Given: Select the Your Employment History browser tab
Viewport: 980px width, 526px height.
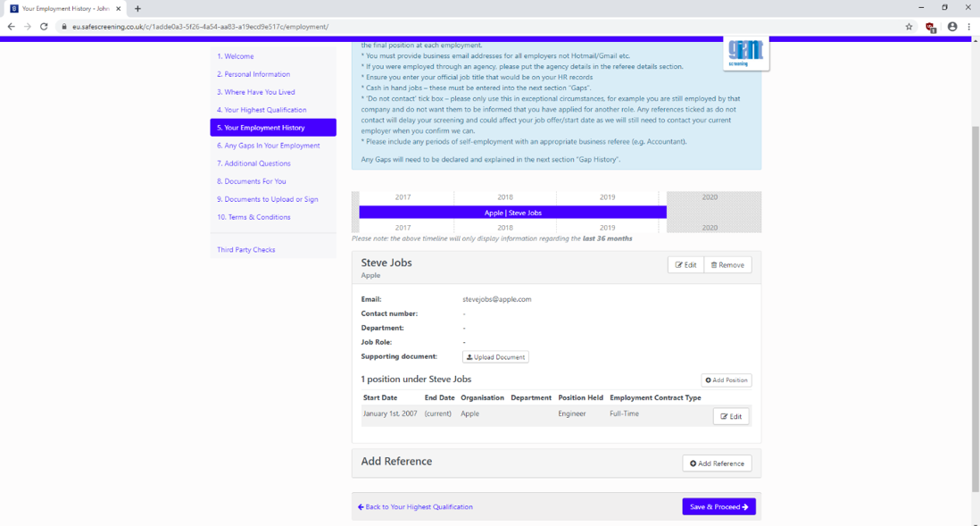Looking at the screenshot, I should 65,9.
